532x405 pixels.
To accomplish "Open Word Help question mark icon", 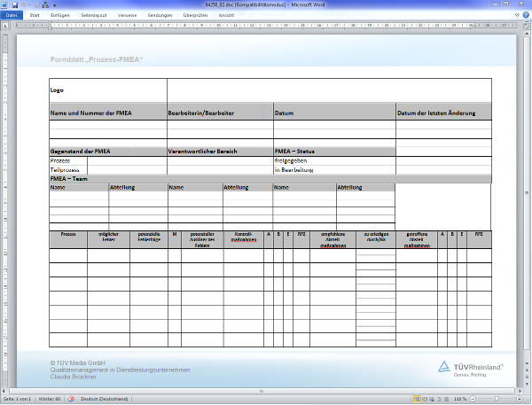I will tap(526, 15).
